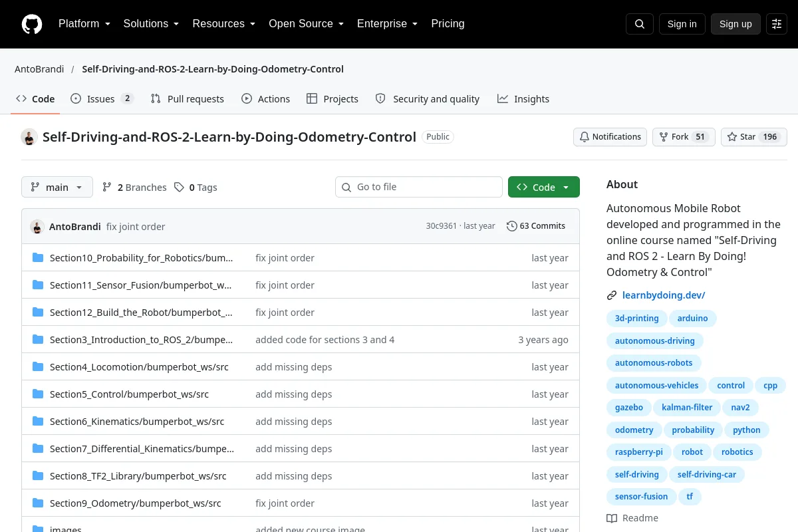Image resolution: width=798 pixels, height=532 pixels.
Task: Select the autonomous-driving topic tag
Action: pos(655,341)
